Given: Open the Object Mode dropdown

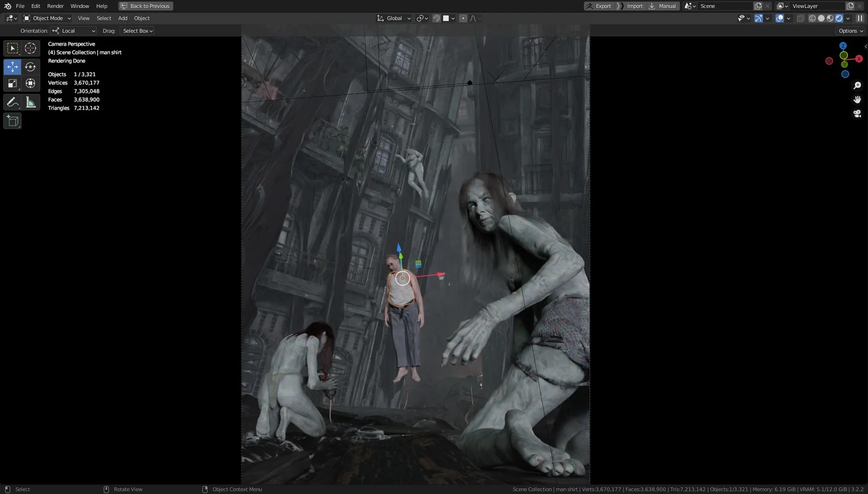Looking at the screenshot, I should [48, 18].
